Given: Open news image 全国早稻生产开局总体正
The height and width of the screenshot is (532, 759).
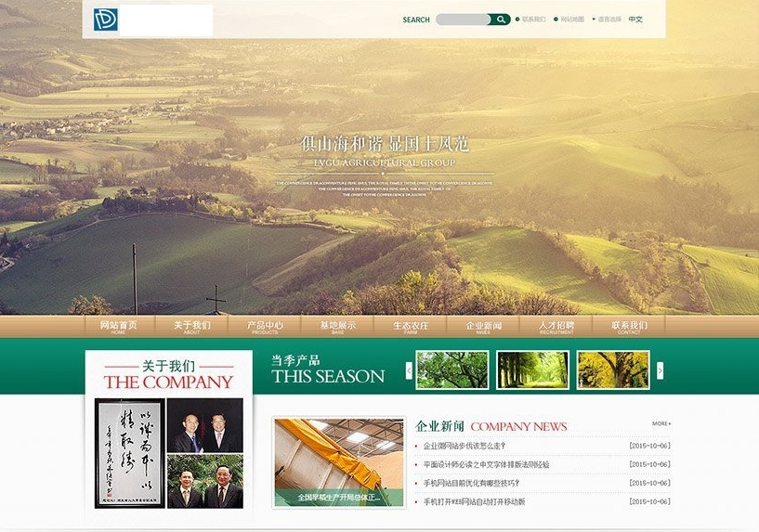Looking at the screenshot, I should tap(339, 462).
